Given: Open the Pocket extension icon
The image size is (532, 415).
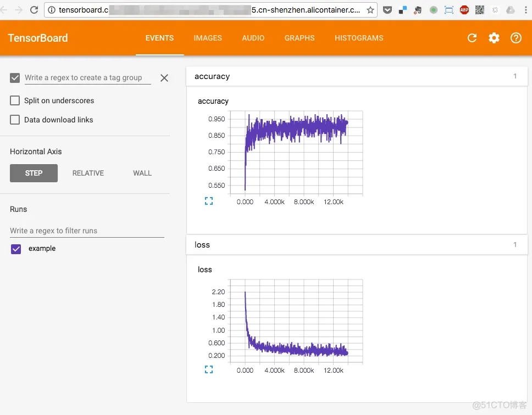Looking at the screenshot, I should [x=387, y=10].
